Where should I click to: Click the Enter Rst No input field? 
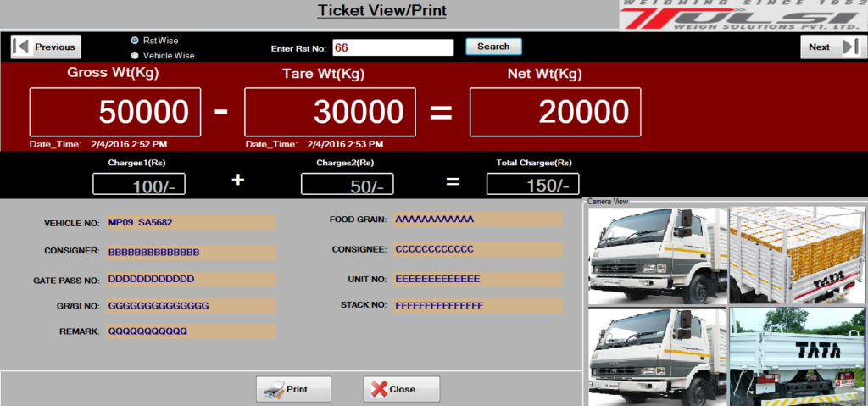[392, 47]
